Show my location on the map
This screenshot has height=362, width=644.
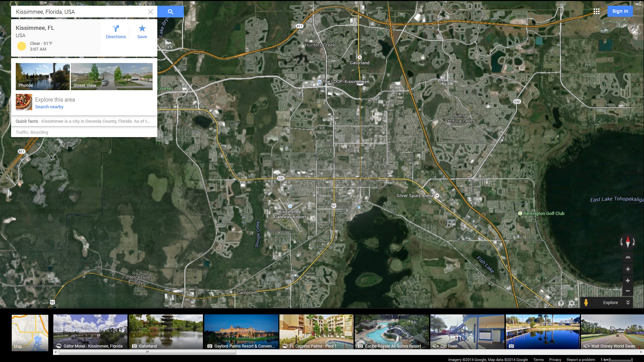point(628,269)
